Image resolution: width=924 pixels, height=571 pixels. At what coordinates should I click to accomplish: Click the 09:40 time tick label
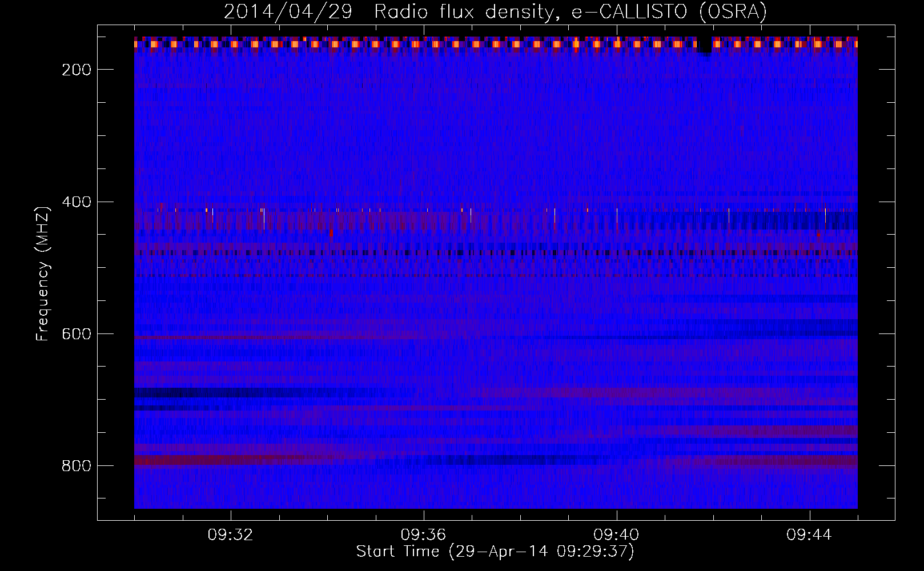(616, 535)
